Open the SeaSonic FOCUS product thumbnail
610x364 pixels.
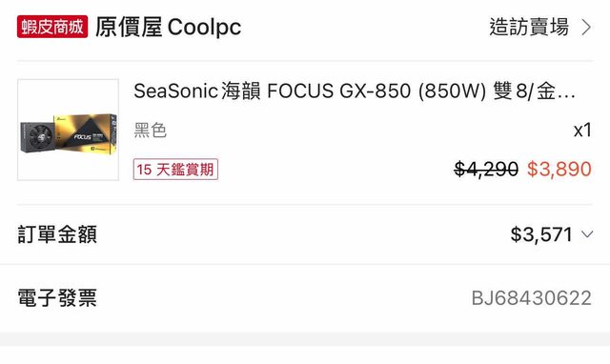coord(68,130)
